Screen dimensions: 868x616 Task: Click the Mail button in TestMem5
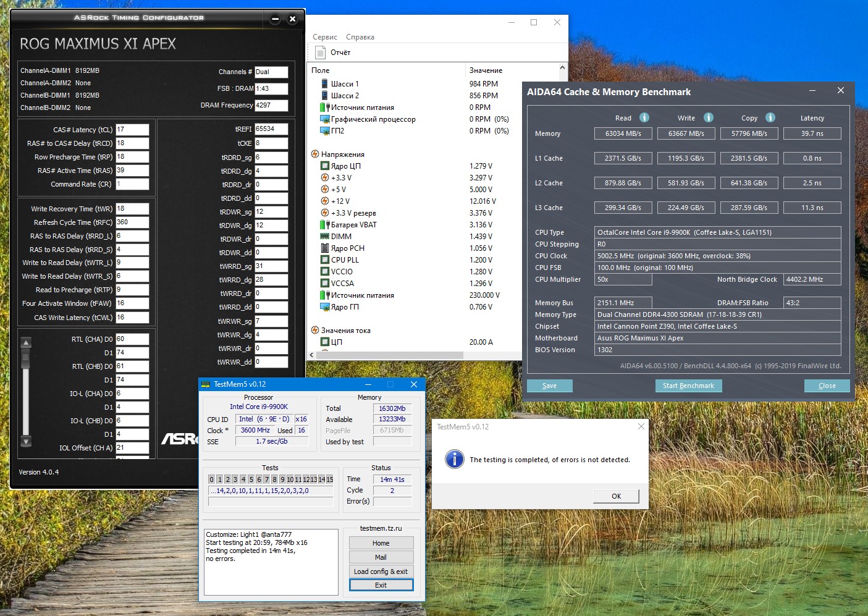pyautogui.click(x=381, y=557)
